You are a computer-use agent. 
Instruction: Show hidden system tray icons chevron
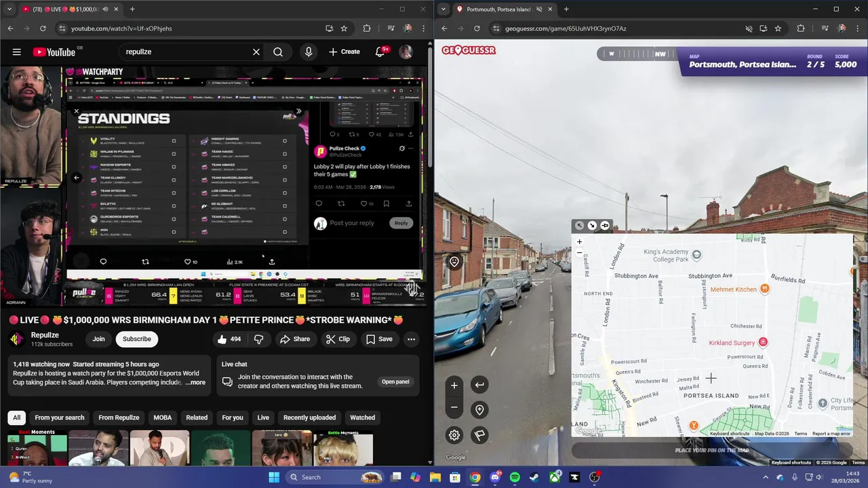coord(766,477)
